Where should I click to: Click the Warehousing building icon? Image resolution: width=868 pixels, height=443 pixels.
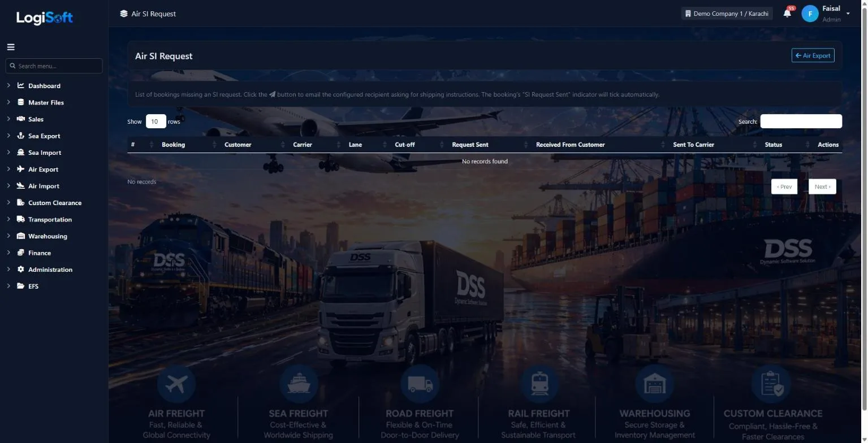tap(21, 236)
